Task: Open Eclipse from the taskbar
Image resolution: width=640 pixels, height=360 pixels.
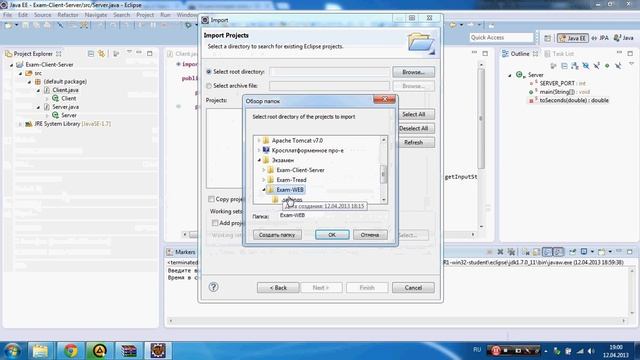Action: tap(158, 351)
